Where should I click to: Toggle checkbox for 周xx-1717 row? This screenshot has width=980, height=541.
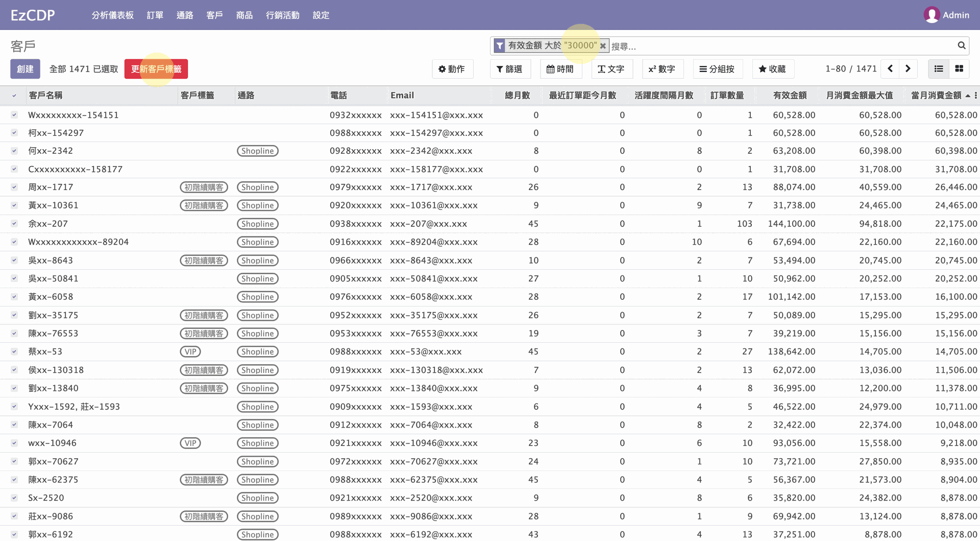coord(14,187)
